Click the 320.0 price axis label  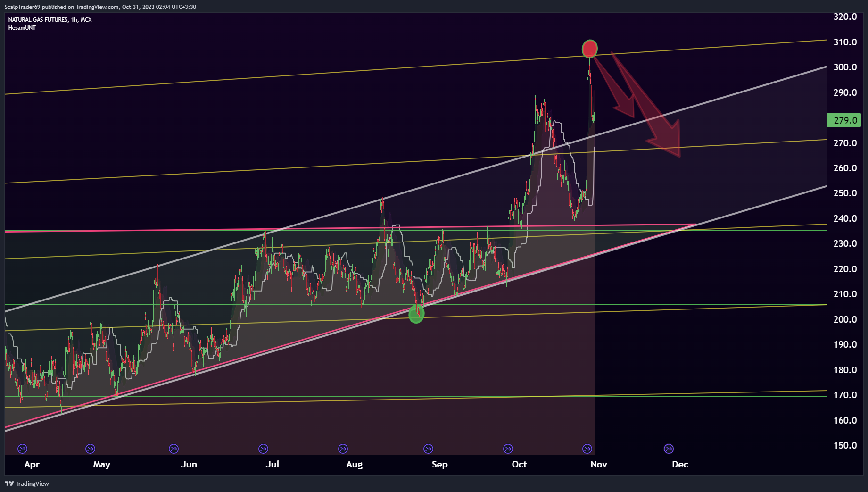point(845,17)
